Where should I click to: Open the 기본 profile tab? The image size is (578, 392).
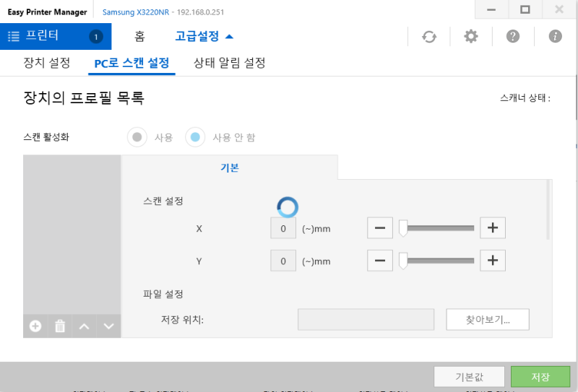pyautogui.click(x=229, y=167)
